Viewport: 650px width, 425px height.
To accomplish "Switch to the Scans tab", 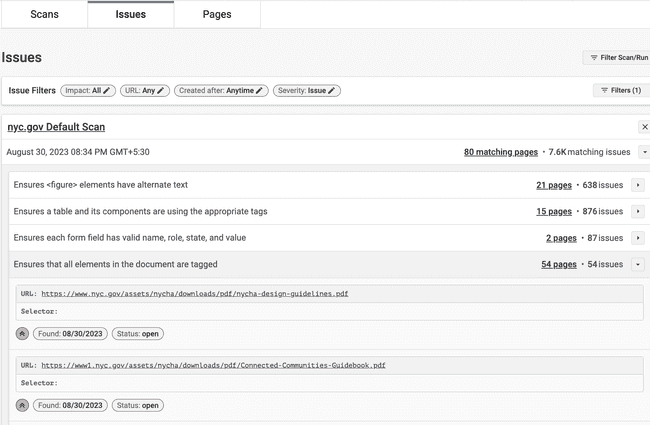I will pyautogui.click(x=44, y=14).
